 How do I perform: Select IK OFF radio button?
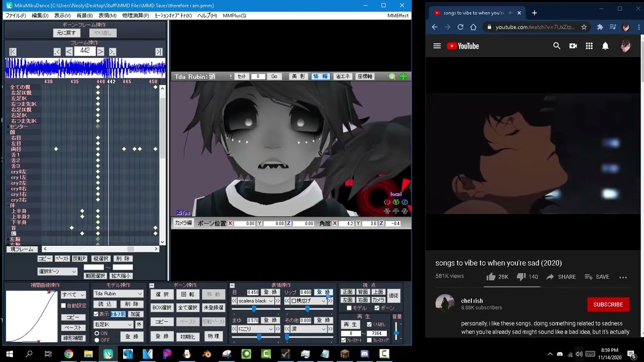[x=97, y=340]
